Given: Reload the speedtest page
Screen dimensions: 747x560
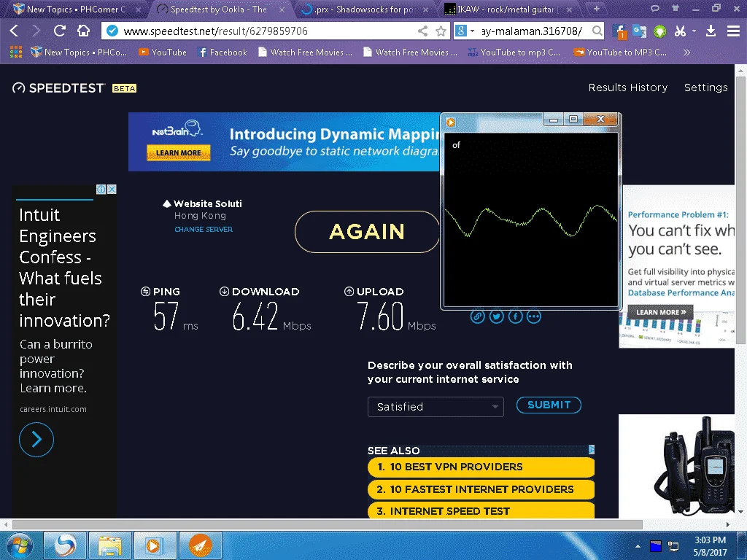Looking at the screenshot, I should click(60, 31).
